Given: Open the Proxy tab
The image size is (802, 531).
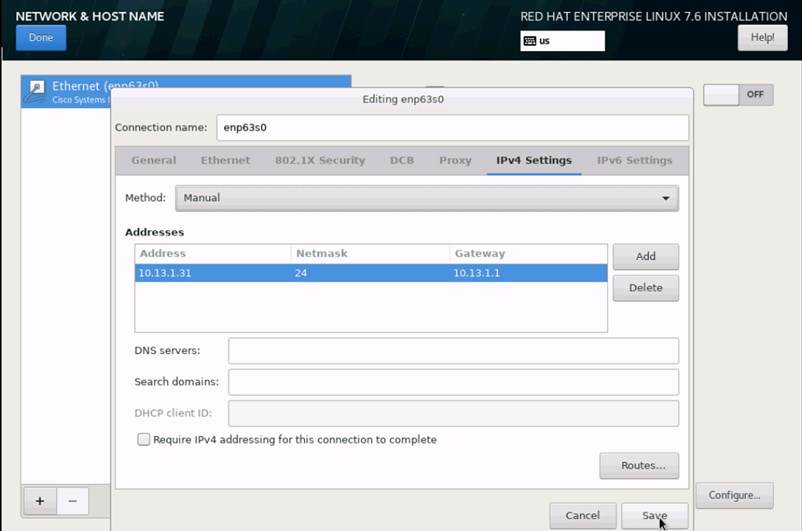Looking at the screenshot, I should [x=455, y=160].
